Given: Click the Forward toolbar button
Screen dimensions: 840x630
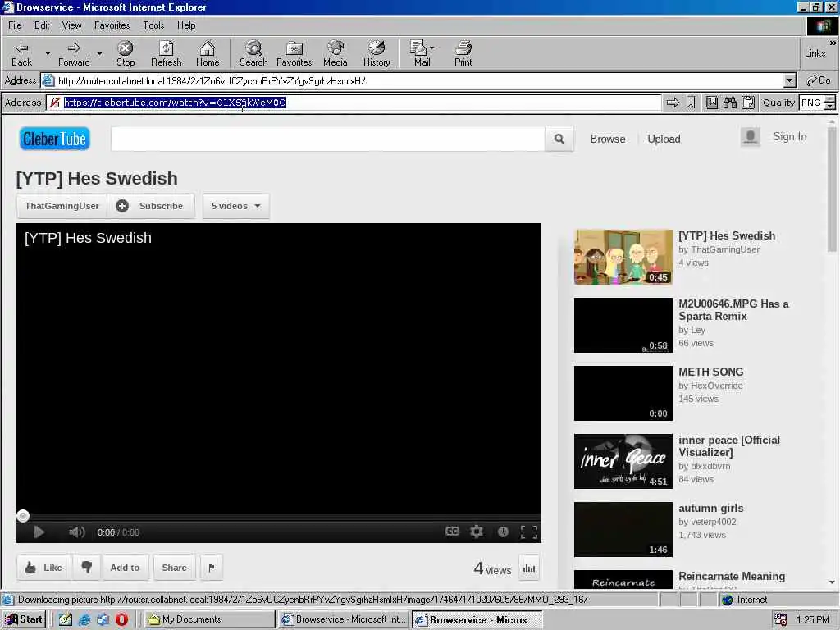Looking at the screenshot, I should (74, 53).
